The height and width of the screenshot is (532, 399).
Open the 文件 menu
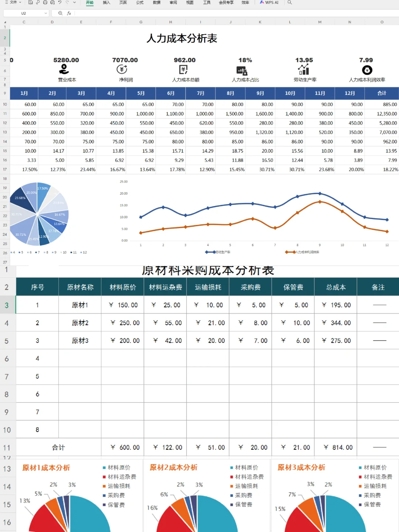(13, 3)
